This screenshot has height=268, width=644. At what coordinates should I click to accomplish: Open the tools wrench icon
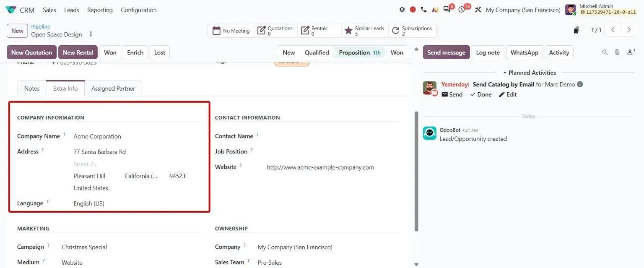478,10
